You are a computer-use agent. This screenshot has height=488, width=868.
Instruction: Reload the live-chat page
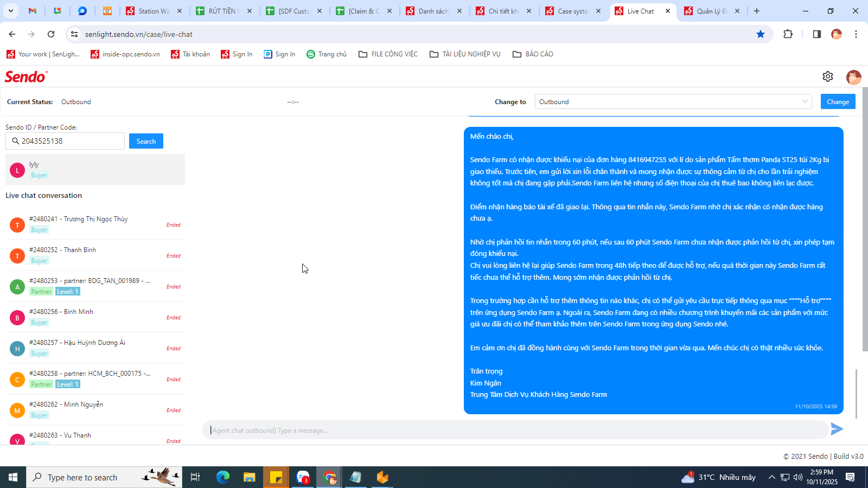tap(51, 34)
